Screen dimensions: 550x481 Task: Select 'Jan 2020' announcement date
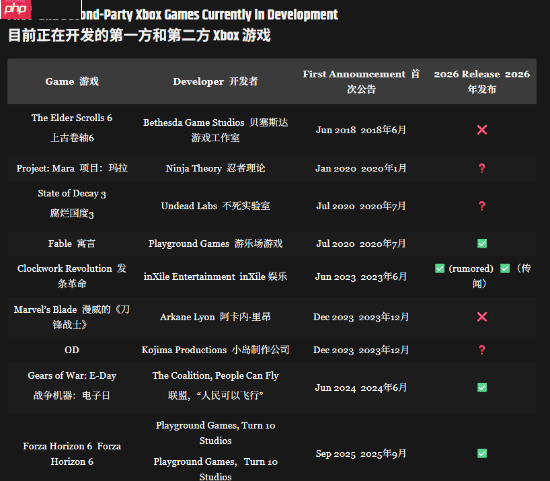click(336, 168)
